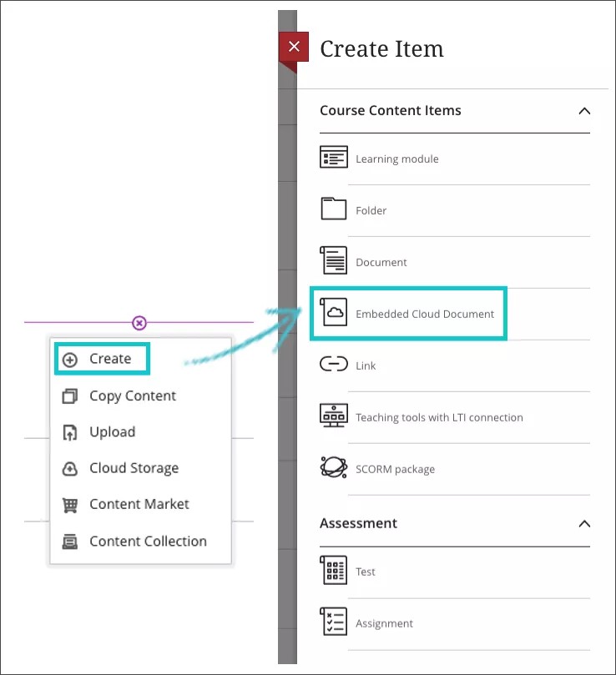Open Cloud Storage from the menu
The width and height of the screenshot is (616, 675).
tap(134, 468)
